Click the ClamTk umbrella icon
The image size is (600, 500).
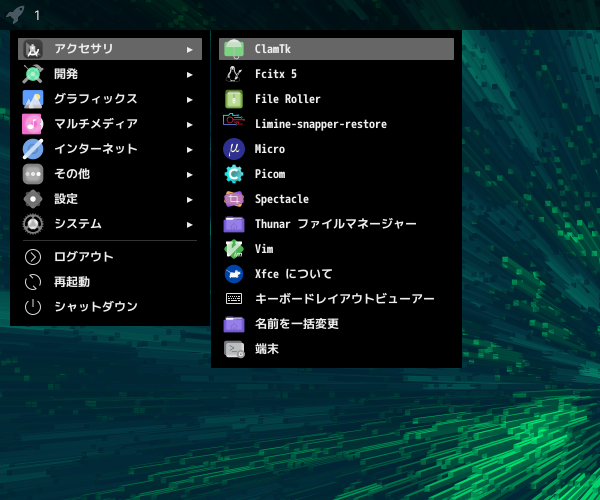coord(234,49)
